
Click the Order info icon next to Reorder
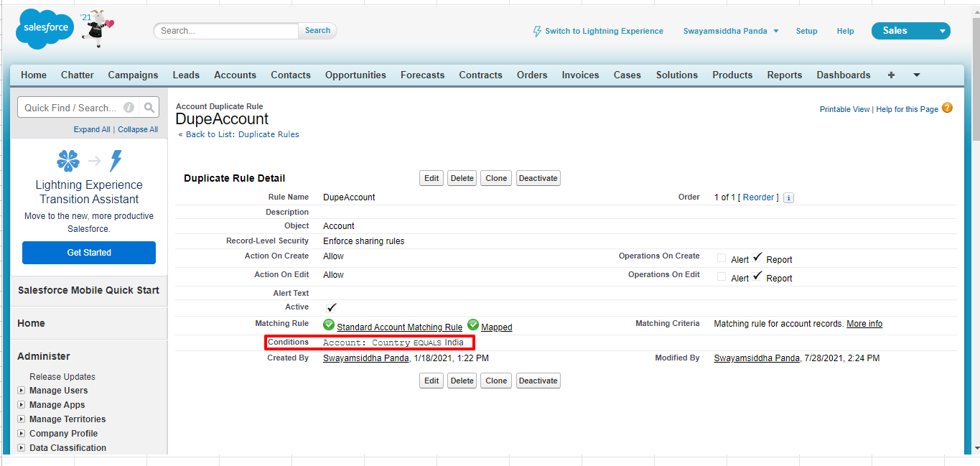point(788,197)
